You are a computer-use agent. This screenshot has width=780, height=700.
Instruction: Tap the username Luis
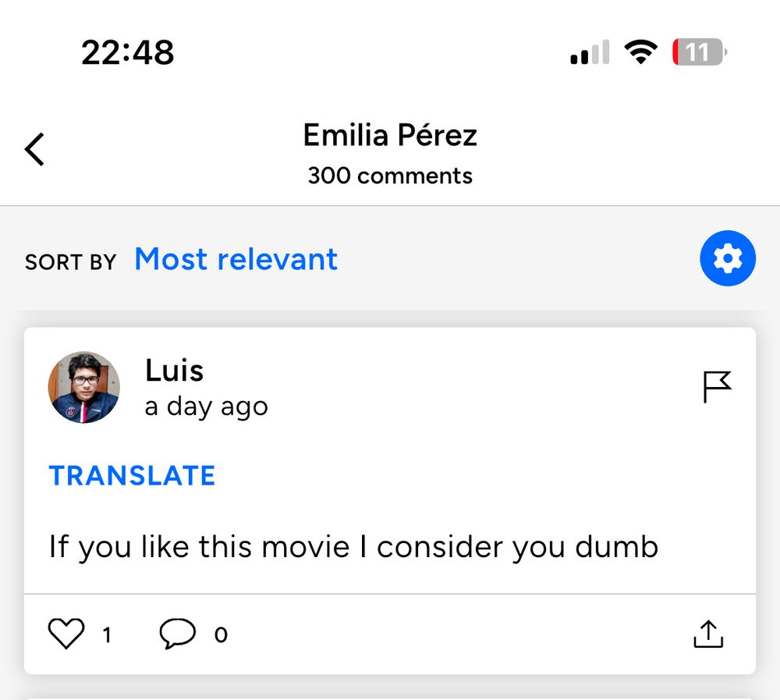[x=174, y=371]
